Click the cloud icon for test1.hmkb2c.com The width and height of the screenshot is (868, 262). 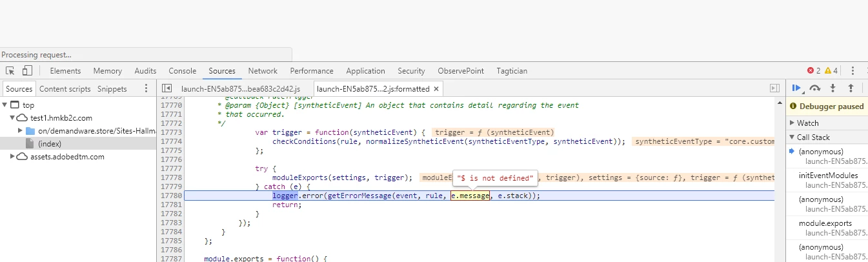pyautogui.click(x=23, y=118)
